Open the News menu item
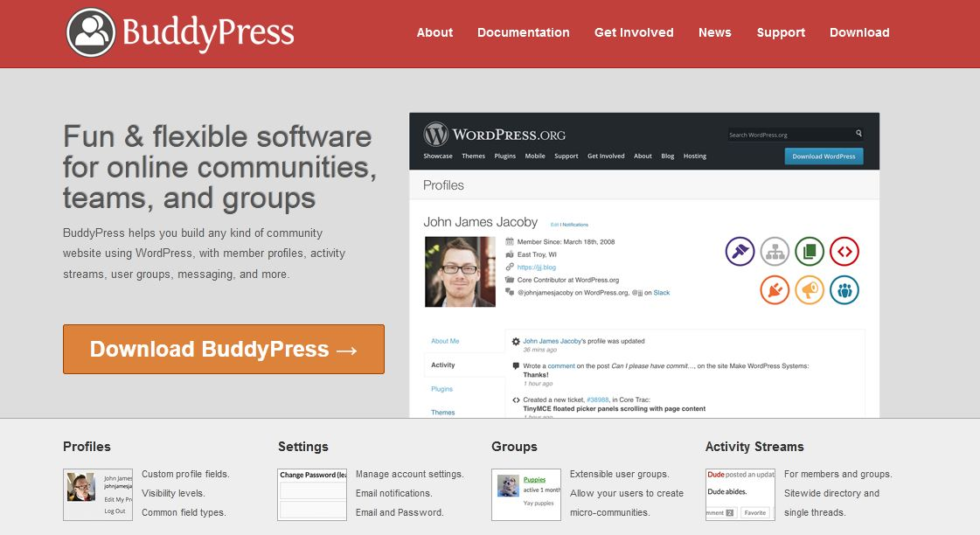Viewport: 980px width, 535px height. coord(714,32)
